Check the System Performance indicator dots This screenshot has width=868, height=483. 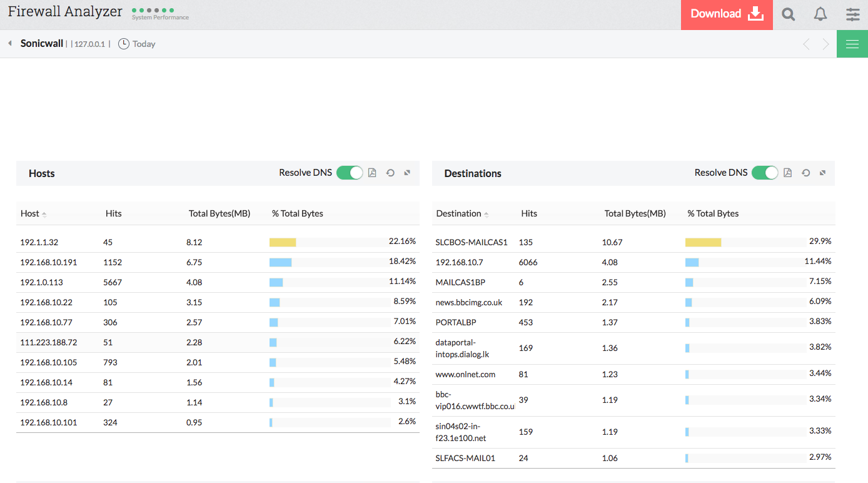pos(150,11)
